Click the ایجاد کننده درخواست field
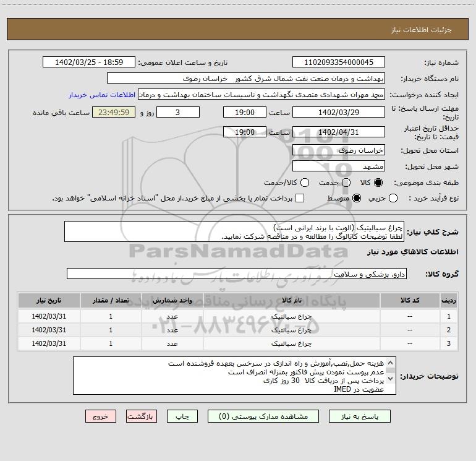 coord(261,94)
